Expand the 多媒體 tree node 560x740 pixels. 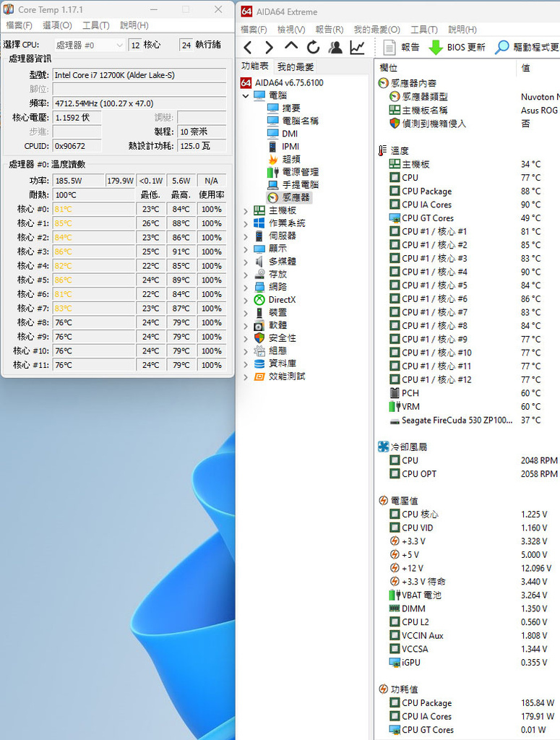246,262
